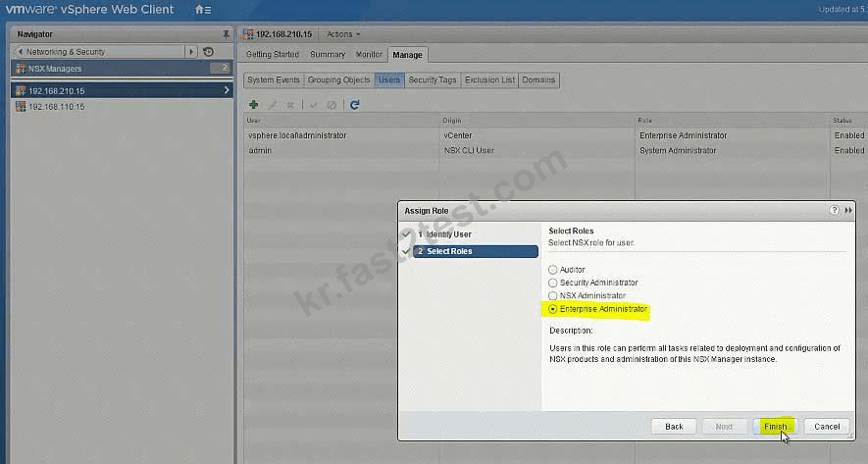This screenshot has height=464, width=868.
Task: Select NSX Manager 192.168.110.15 in Navigator
Action: [122, 106]
